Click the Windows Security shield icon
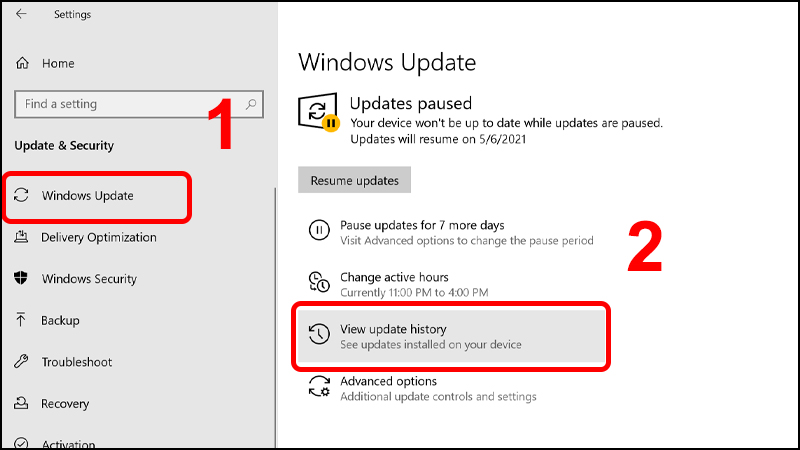Image resolution: width=800 pixels, height=450 pixels. click(21, 279)
